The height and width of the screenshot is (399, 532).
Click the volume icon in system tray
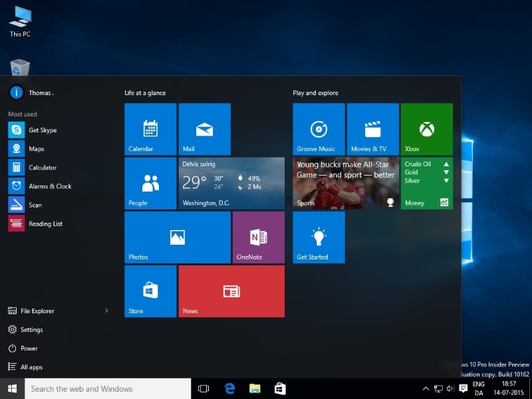[x=450, y=388]
